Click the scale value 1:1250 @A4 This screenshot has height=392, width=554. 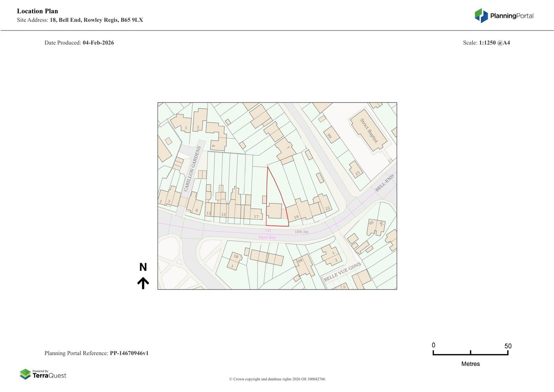pyautogui.click(x=494, y=43)
